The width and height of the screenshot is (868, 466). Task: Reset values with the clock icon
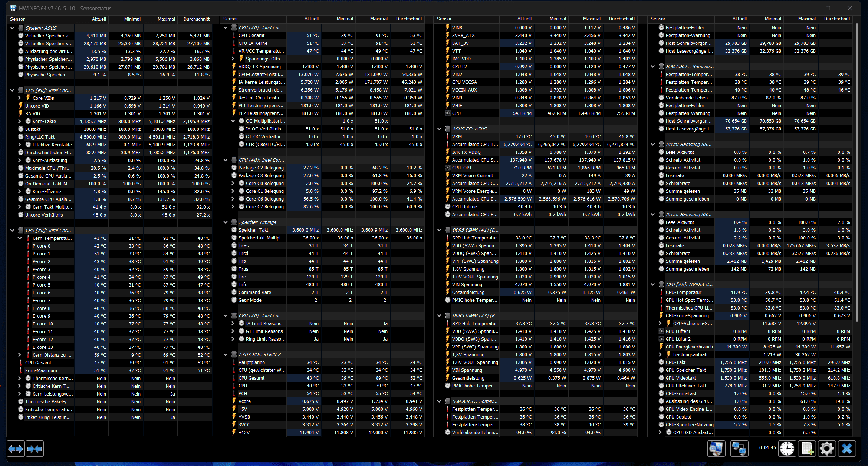point(787,449)
